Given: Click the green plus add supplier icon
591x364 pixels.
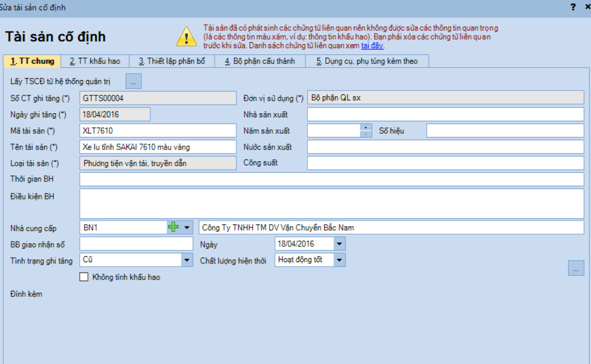Looking at the screenshot, I should (x=173, y=227).
